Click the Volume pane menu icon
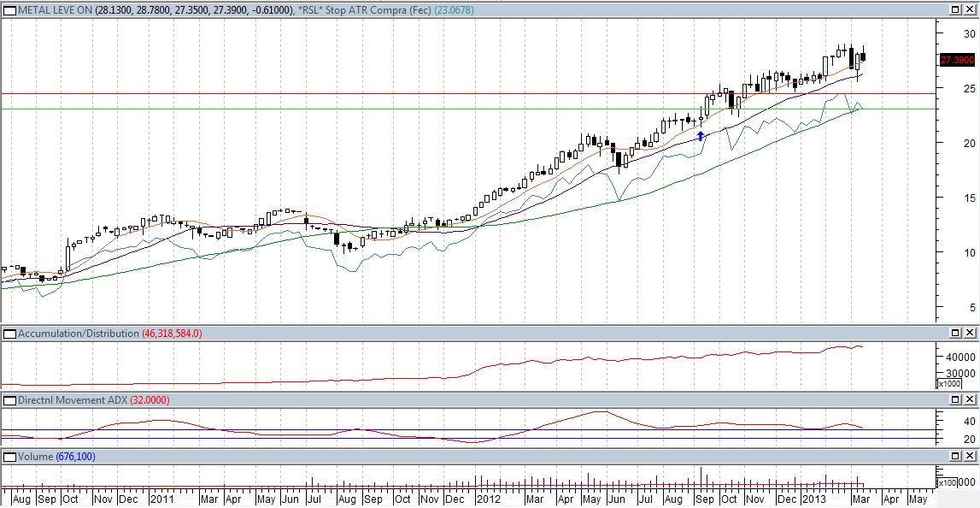This screenshot has height=508, width=980. (9, 458)
